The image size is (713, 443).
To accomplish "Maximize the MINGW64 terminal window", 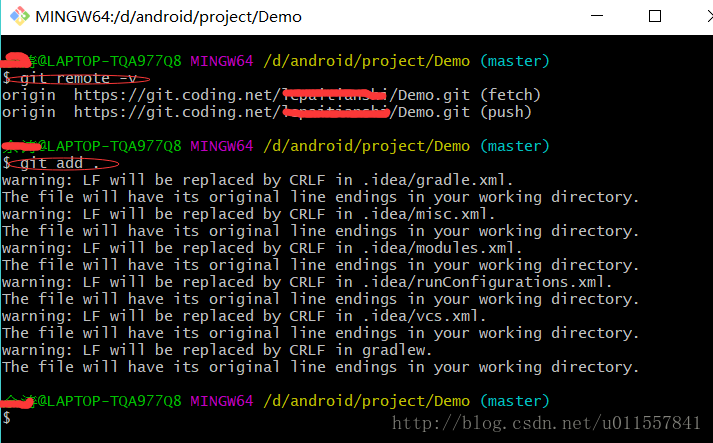I will click(x=654, y=16).
